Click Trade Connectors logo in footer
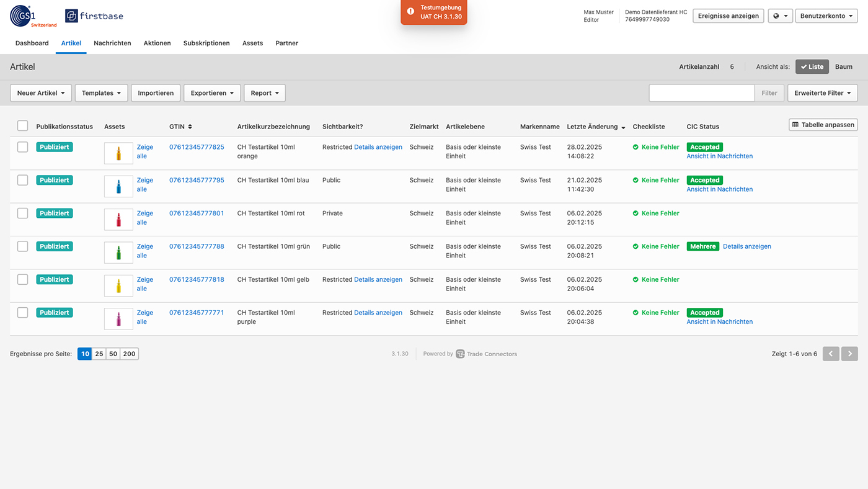This screenshot has width=868, height=489. [x=486, y=354]
